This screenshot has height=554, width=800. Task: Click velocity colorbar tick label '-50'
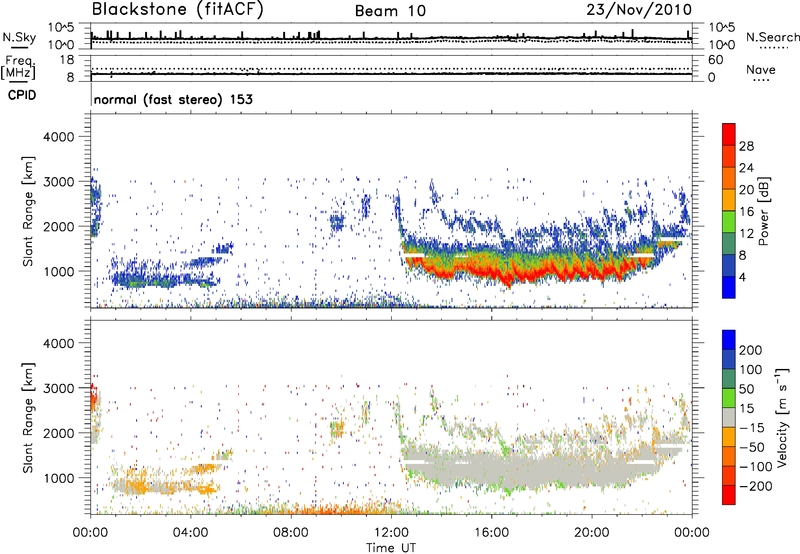(751, 447)
